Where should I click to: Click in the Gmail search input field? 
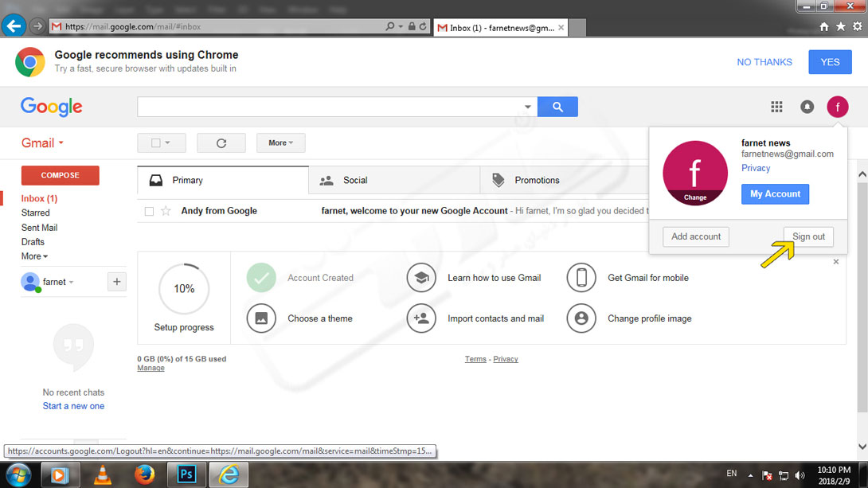[x=330, y=107]
